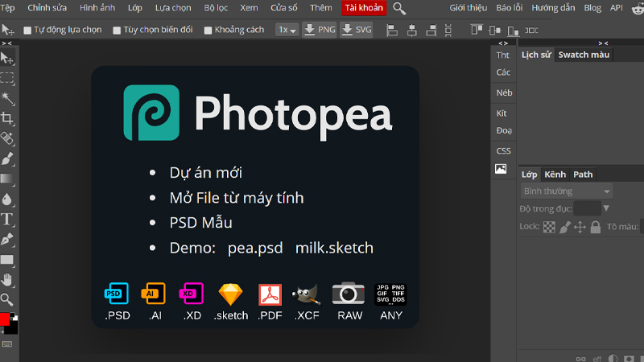Choose the Pen tool

pos(6,239)
